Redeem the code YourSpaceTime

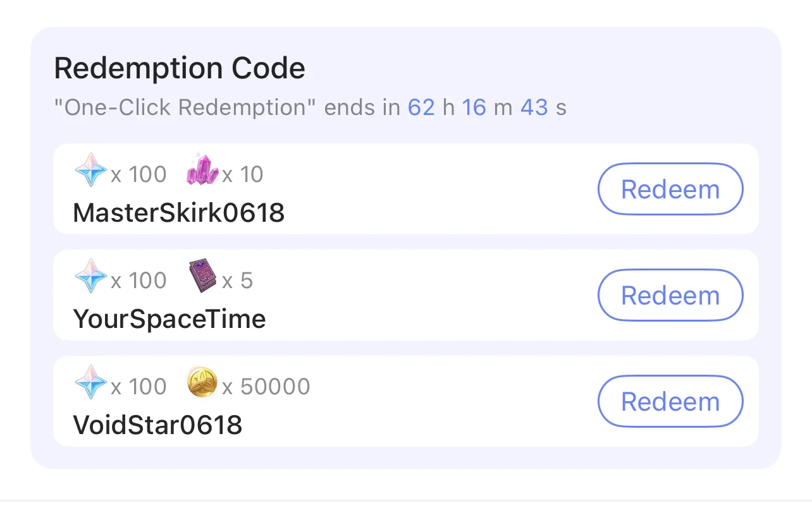(x=670, y=295)
